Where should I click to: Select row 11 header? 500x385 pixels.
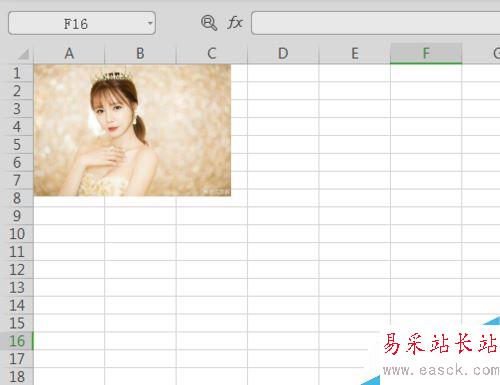click(x=17, y=252)
